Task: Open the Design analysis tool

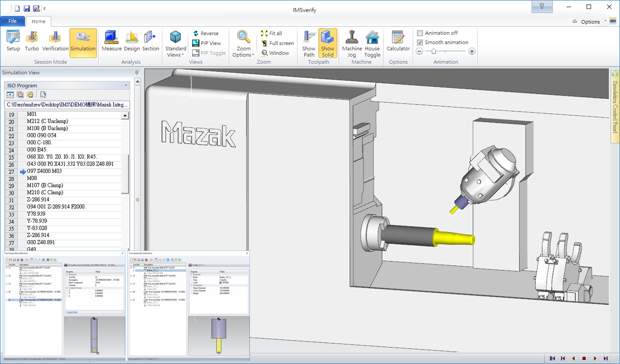Action: 132,41
